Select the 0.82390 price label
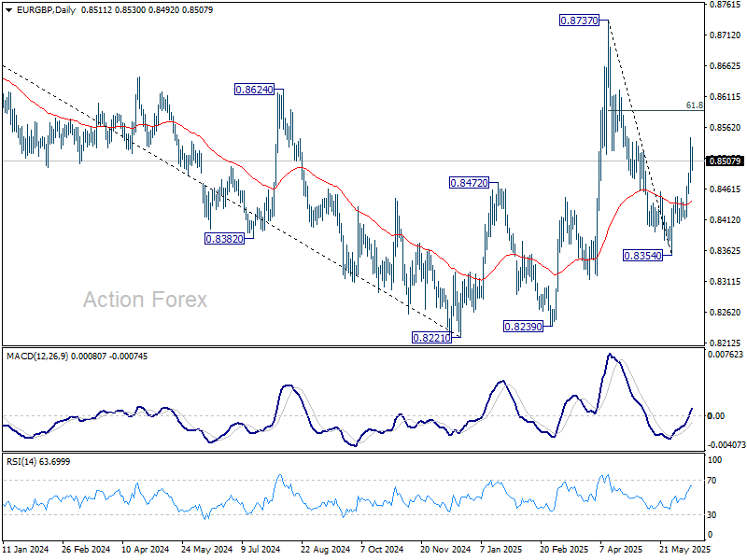Image resolution: width=747 pixels, height=560 pixels. (x=523, y=326)
